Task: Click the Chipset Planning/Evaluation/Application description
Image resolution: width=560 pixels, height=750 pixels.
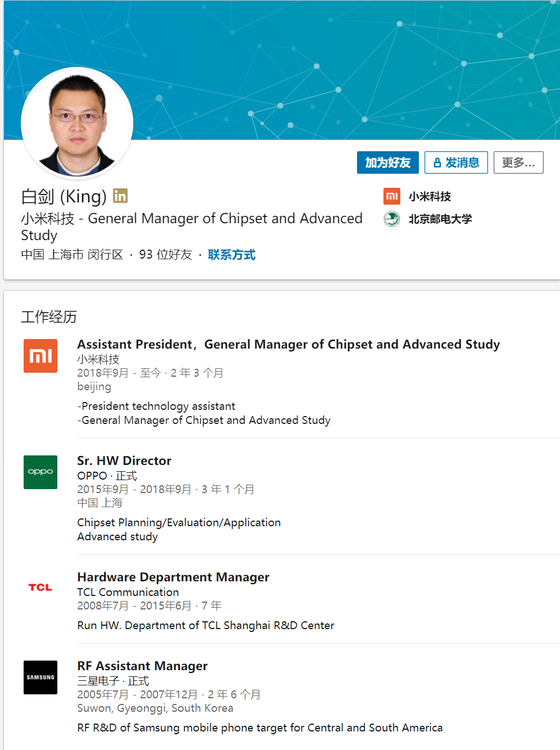Action: (x=179, y=522)
